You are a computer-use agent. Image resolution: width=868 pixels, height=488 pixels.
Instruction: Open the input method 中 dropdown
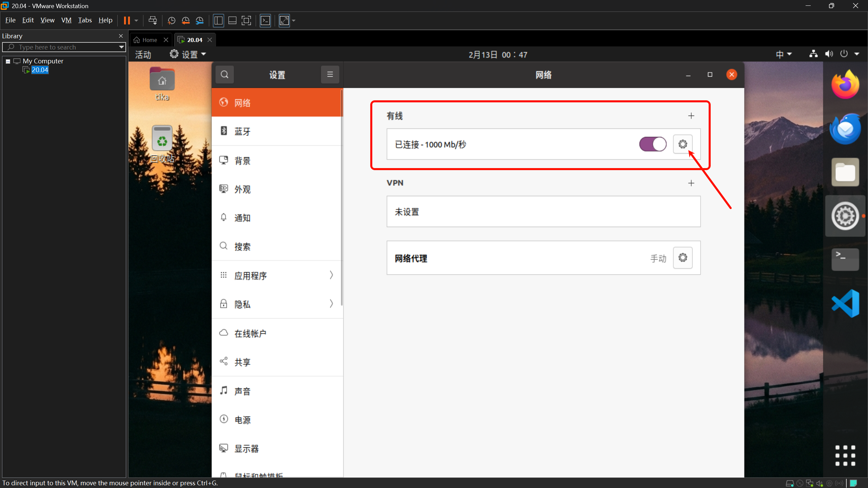[783, 54]
